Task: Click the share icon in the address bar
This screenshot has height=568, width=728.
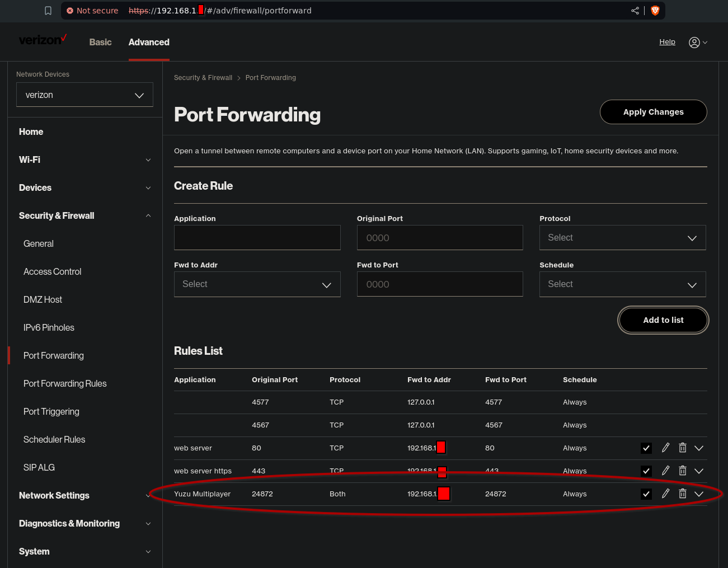Action: click(x=635, y=11)
